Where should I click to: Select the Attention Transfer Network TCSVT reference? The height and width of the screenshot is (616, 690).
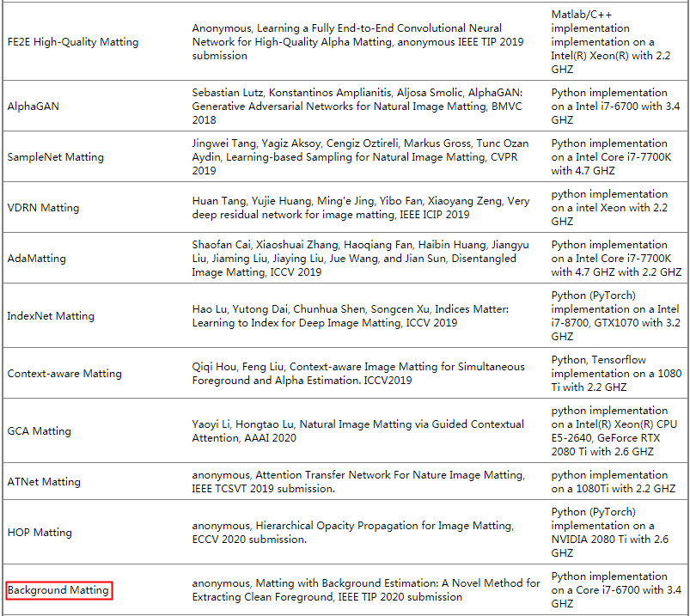[358, 481]
